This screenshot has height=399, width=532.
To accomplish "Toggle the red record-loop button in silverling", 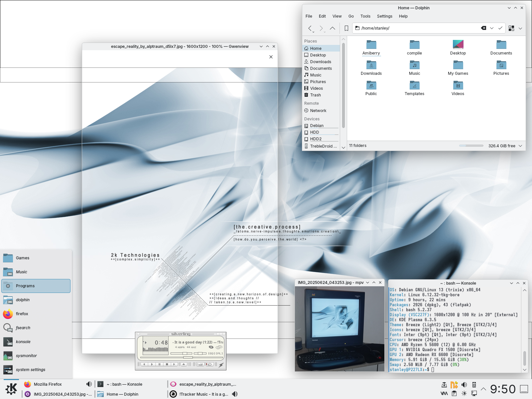I will pyautogui.click(x=209, y=364).
